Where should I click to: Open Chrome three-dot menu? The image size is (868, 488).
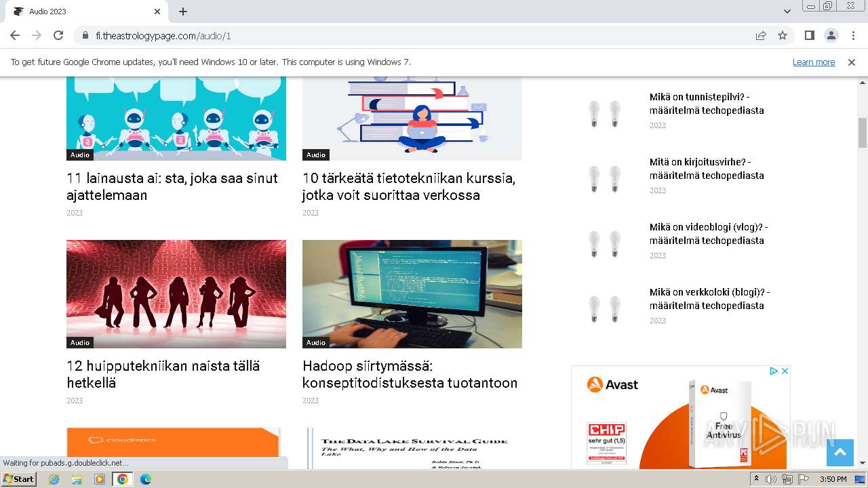(x=853, y=35)
